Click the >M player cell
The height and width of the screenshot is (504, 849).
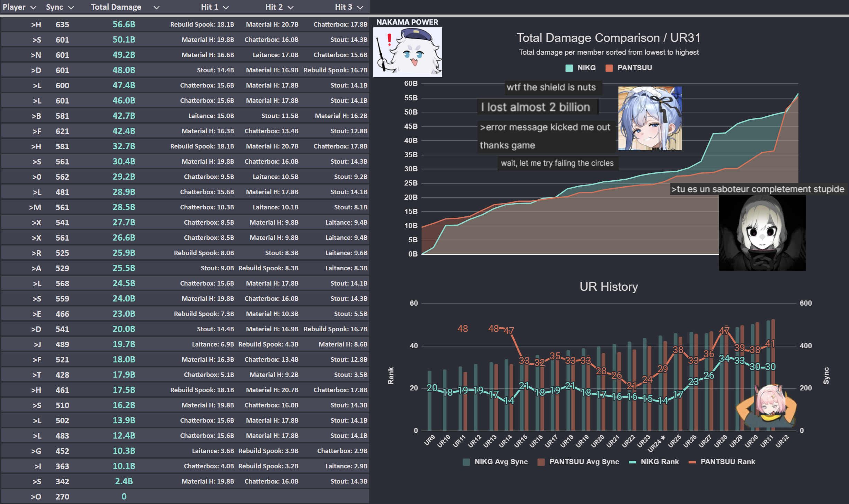[x=35, y=207]
